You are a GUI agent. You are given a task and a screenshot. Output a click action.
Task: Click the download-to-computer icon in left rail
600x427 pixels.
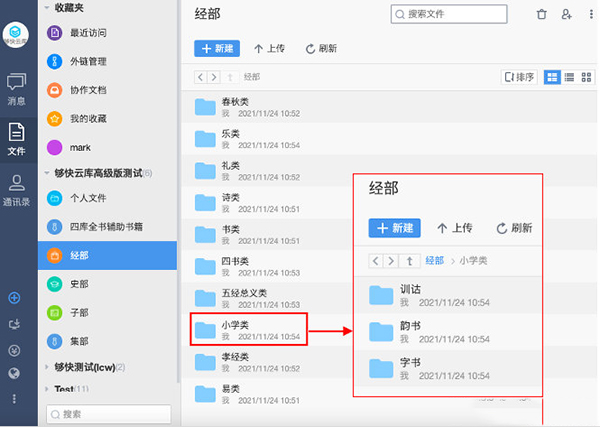point(14,324)
